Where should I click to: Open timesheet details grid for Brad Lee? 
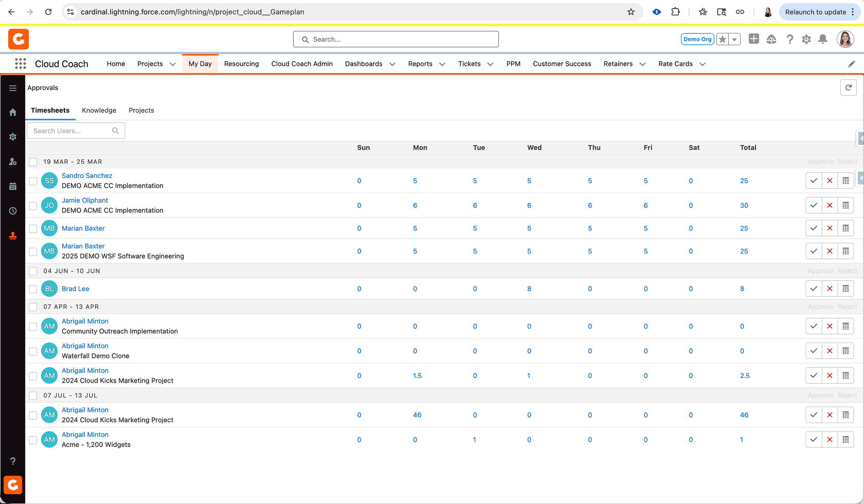[845, 289]
